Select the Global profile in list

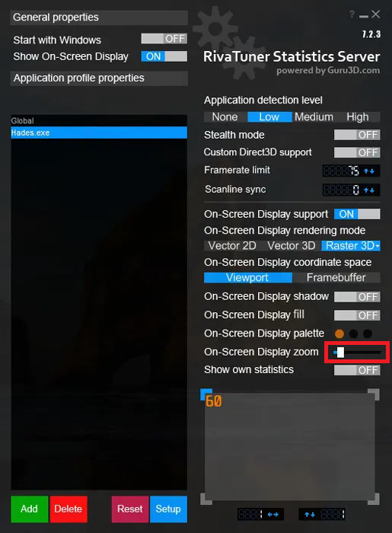point(99,120)
